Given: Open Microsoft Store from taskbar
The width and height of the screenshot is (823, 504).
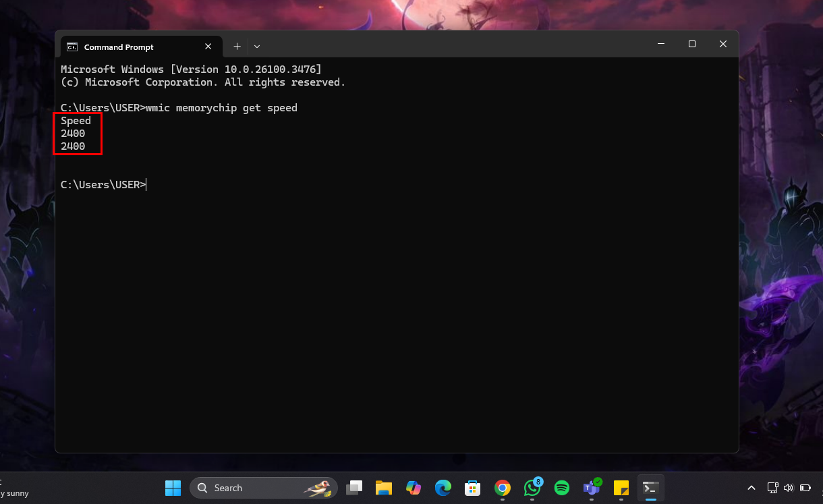Looking at the screenshot, I should 472,488.
